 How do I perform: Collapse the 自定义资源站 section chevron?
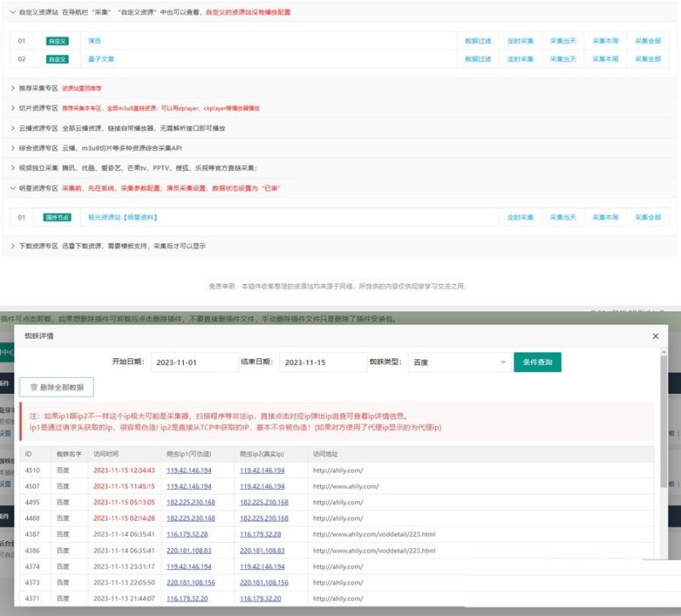[13, 14]
